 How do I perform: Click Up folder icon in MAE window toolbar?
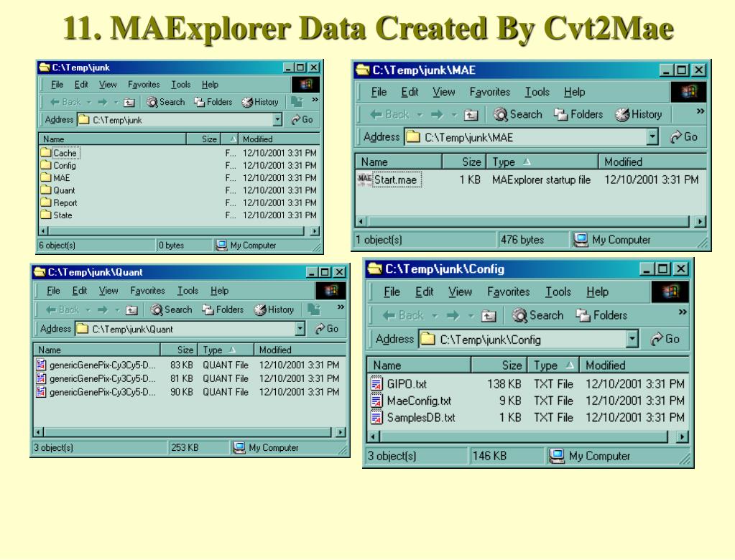(x=471, y=114)
